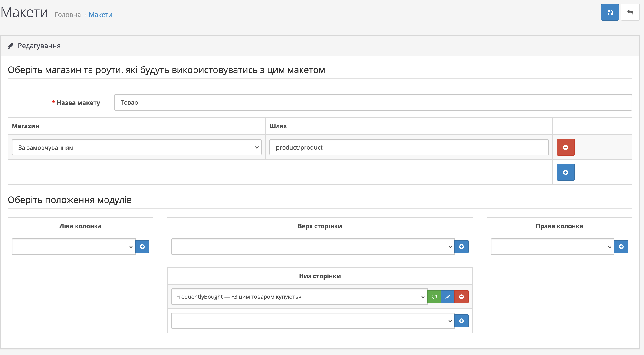The height and width of the screenshot is (355, 644).
Task: Click the green drag handle on FrequentlyBought row
Action: click(x=434, y=297)
